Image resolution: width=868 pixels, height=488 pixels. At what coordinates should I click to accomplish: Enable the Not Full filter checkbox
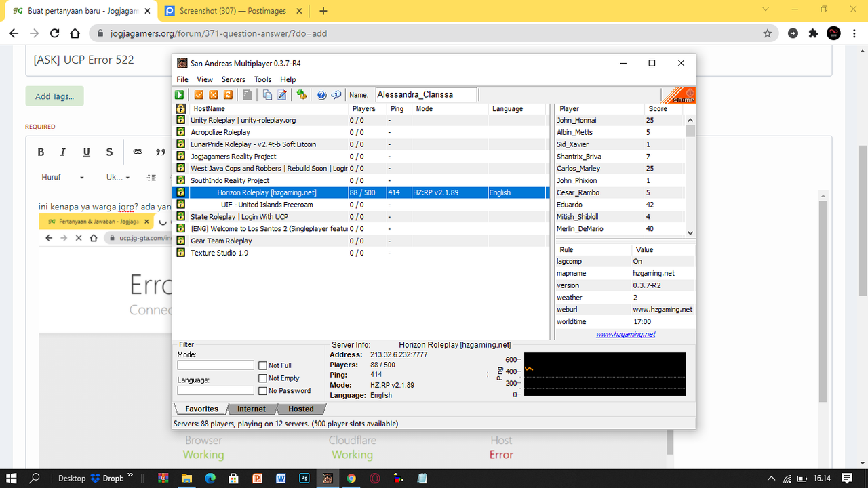[263, 366]
